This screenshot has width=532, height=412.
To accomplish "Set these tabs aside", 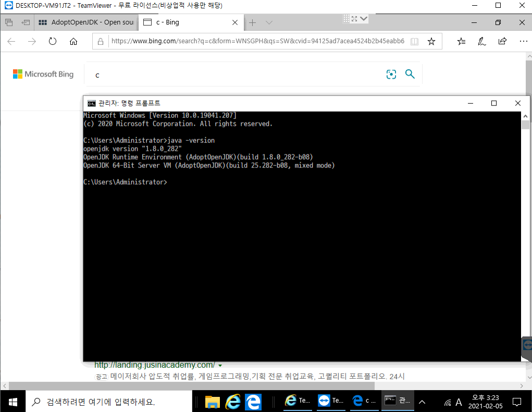I will 26,22.
